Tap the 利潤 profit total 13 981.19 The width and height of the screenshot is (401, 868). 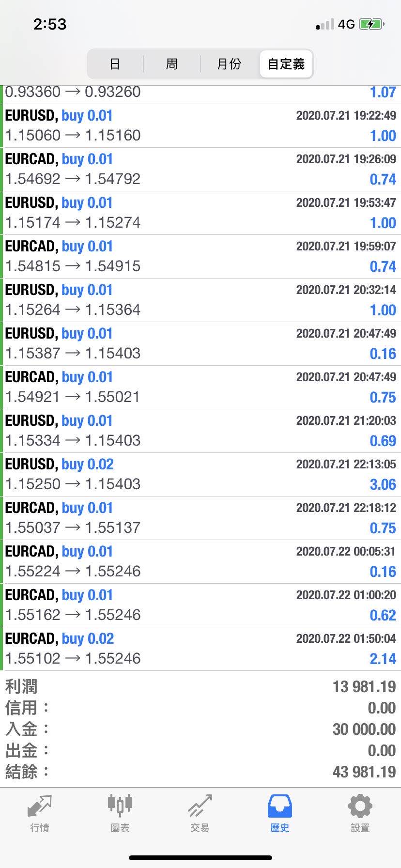pyautogui.click(x=364, y=687)
